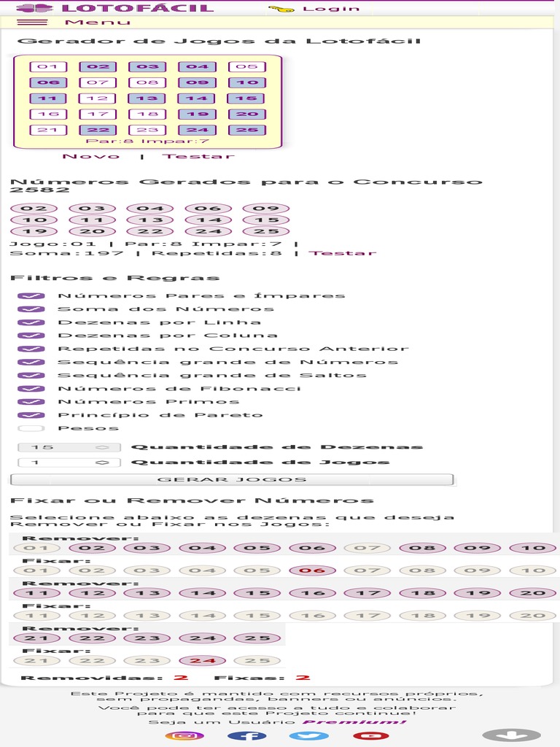The height and width of the screenshot is (747, 560).
Task: Open the Facebook social icon
Action: point(246,735)
